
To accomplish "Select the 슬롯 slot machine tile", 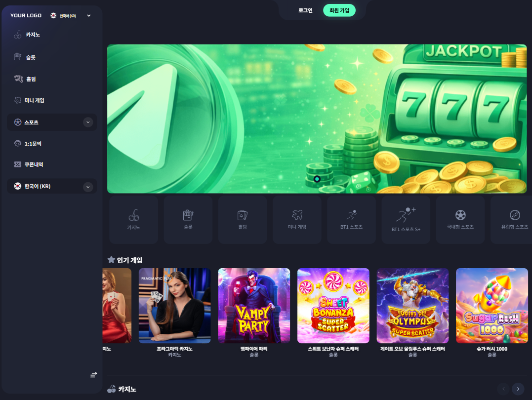I will pos(188,220).
